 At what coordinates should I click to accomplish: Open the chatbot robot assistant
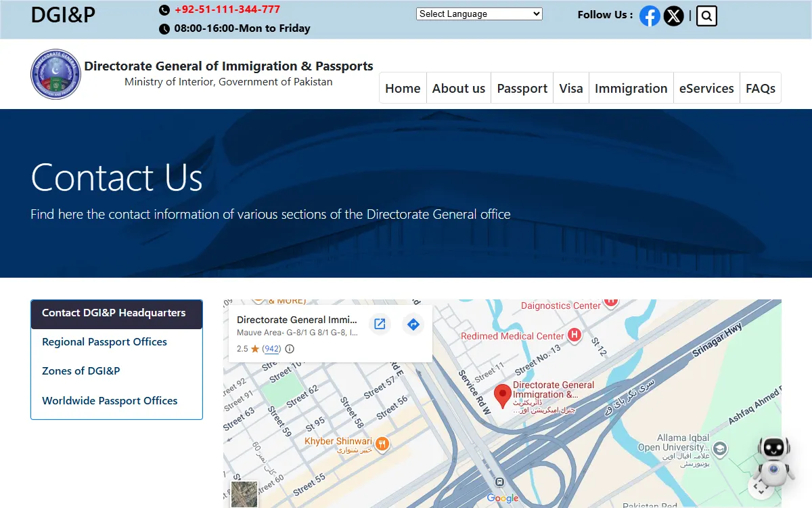click(x=775, y=460)
